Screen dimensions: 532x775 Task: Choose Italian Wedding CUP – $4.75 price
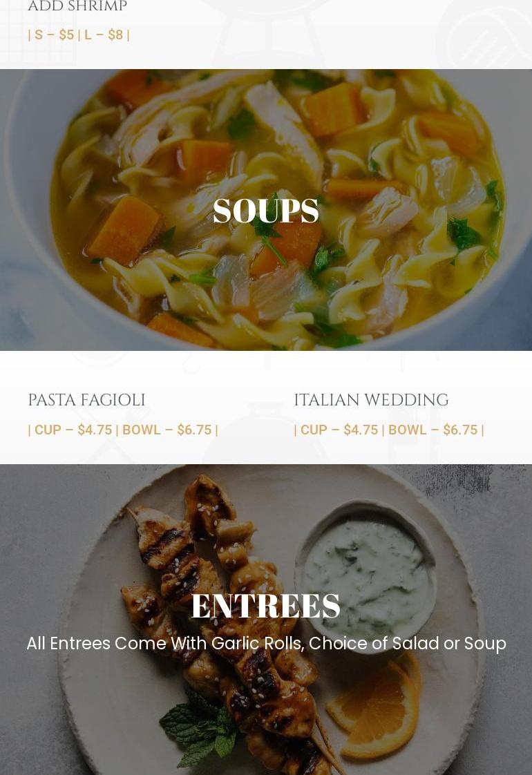(x=339, y=430)
